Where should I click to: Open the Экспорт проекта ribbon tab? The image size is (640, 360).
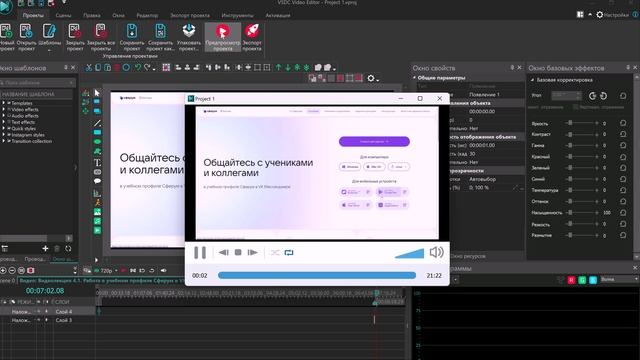pyautogui.click(x=190, y=15)
